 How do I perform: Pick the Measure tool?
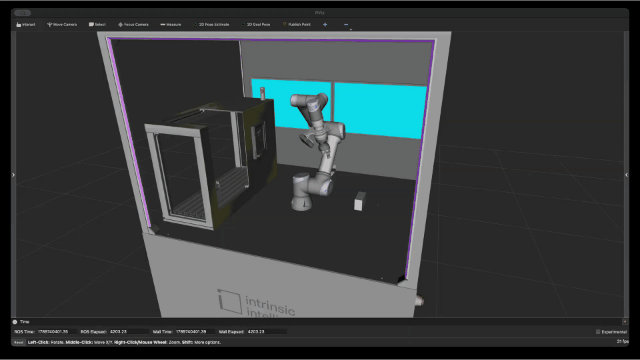pos(171,24)
